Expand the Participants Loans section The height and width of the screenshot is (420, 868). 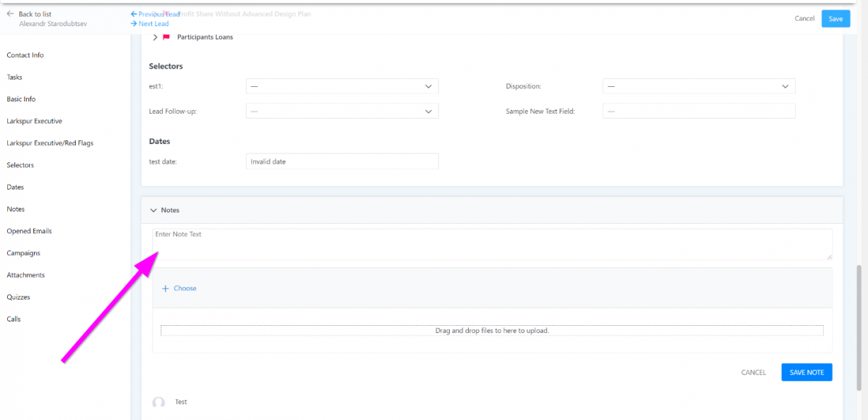click(x=156, y=37)
